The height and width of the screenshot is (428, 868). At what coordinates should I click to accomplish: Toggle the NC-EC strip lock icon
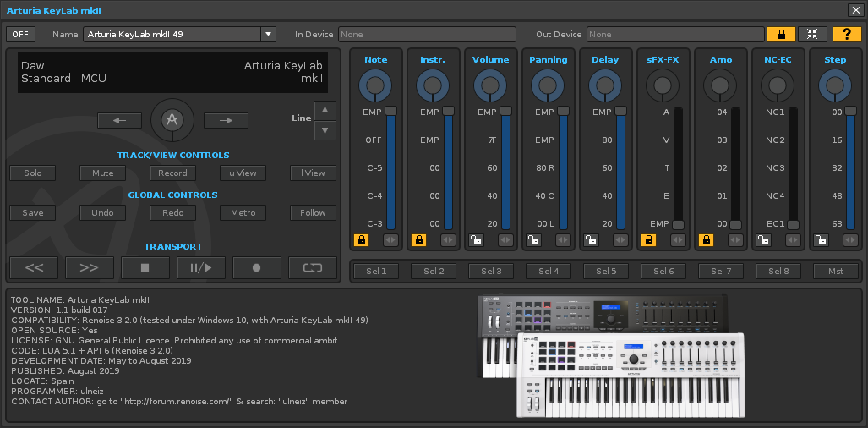point(764,240)
